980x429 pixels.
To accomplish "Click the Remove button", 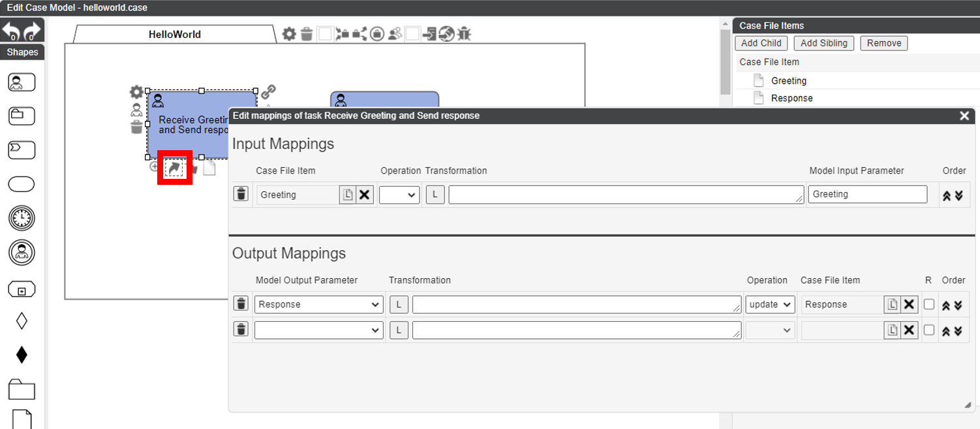I will pos(884,43).
